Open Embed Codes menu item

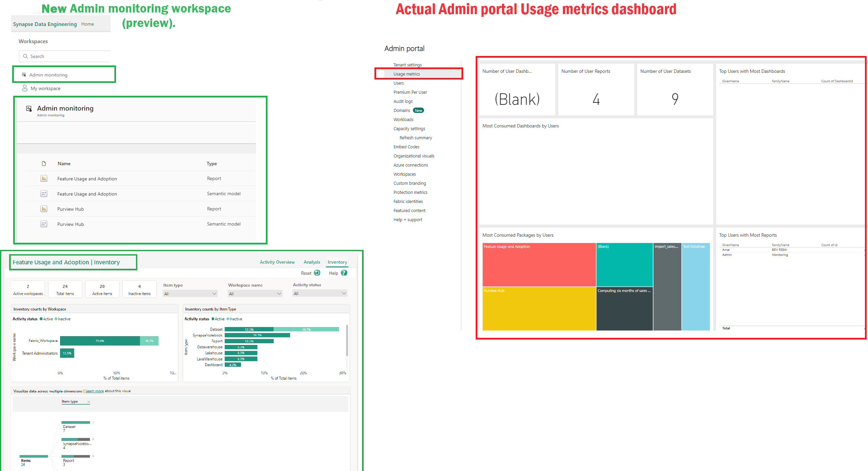pyautogui.click(x=406, y=147)
